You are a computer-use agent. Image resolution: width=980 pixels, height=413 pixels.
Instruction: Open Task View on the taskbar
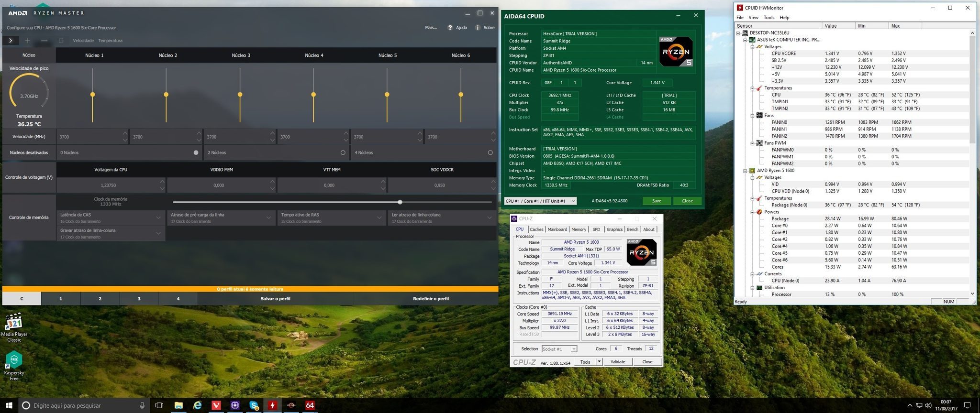click(159, 405)
